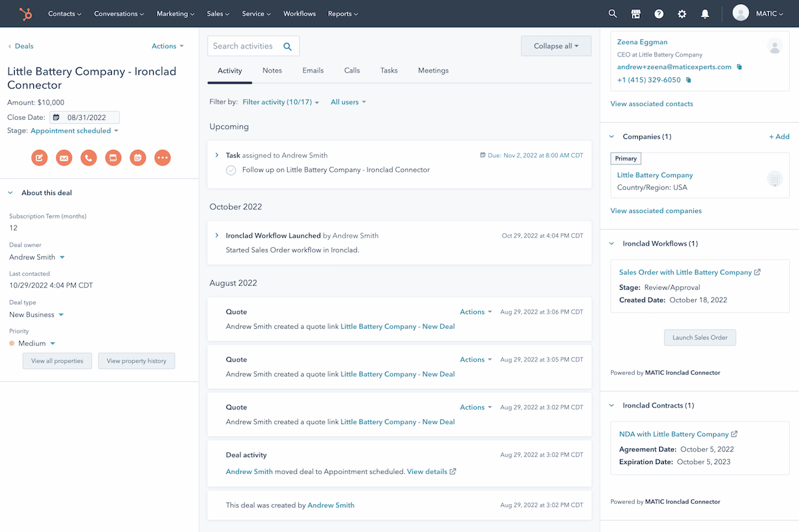Schedule a meeting with the calendar icon

(138, 158)
